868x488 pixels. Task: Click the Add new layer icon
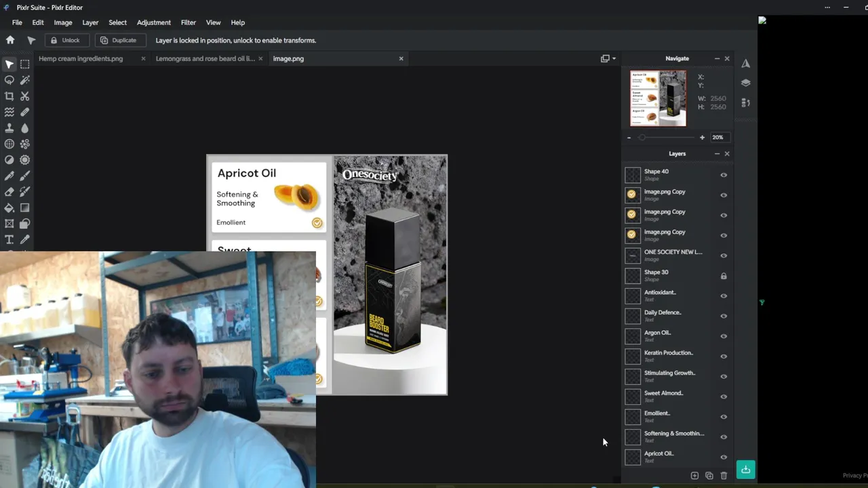click(x=694, y=476)
